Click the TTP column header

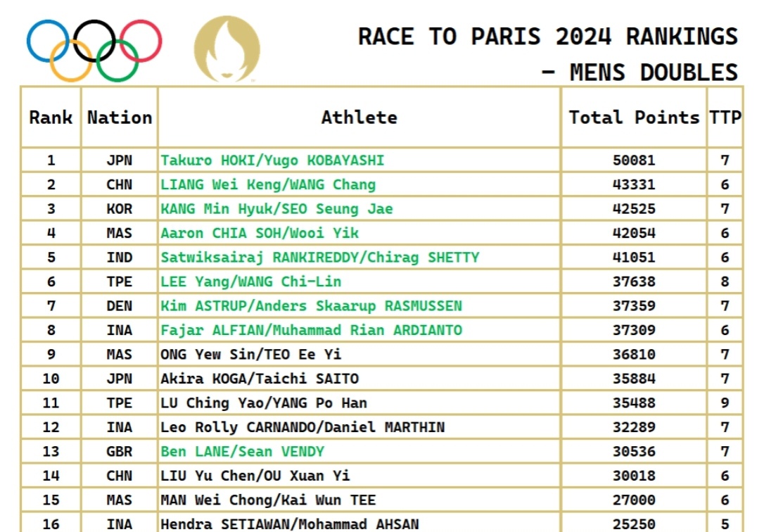click(x=725, y=118)
